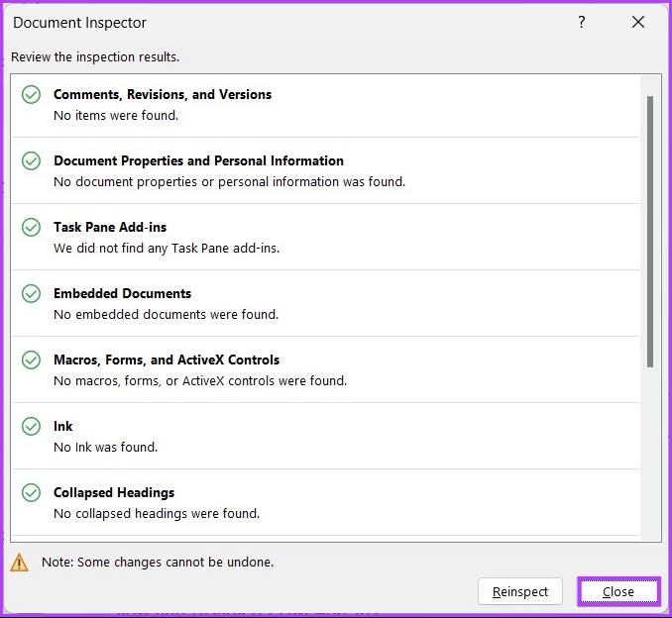Click the Task Pane Add-ins heading
The image size is (672, 618).
pyautogui.click(x=109, y=228)
